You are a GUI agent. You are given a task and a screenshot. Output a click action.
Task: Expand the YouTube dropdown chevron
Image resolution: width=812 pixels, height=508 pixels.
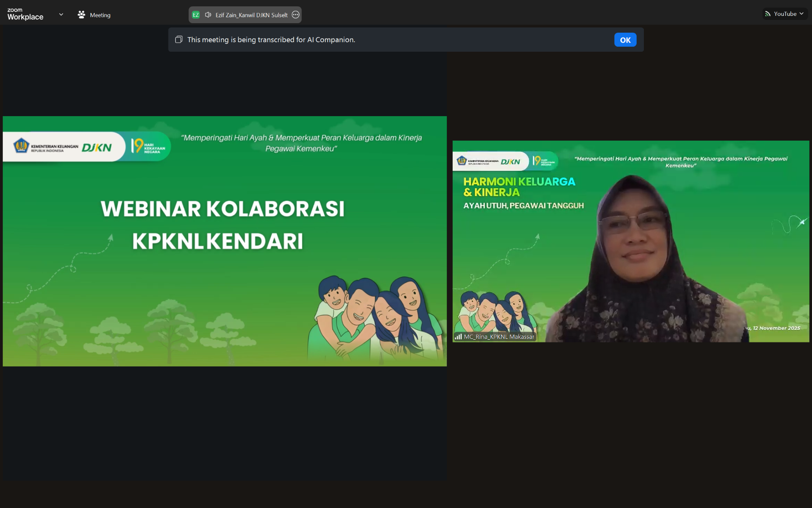(802, 14)
